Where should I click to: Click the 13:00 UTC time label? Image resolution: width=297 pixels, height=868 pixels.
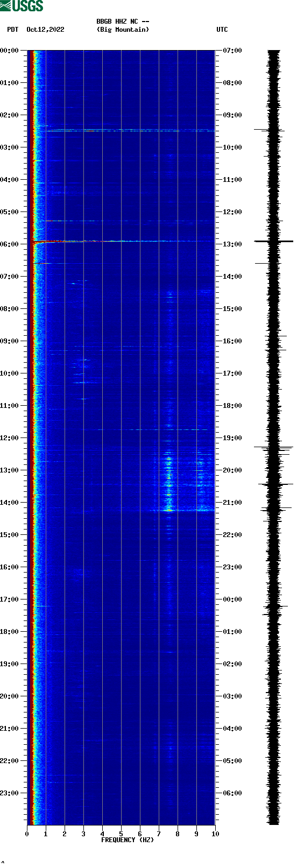coord(232,244)
